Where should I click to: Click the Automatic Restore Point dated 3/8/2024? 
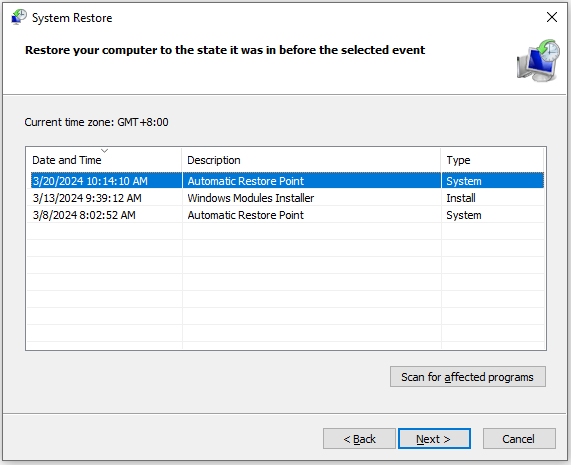click(x=245, y=215)
